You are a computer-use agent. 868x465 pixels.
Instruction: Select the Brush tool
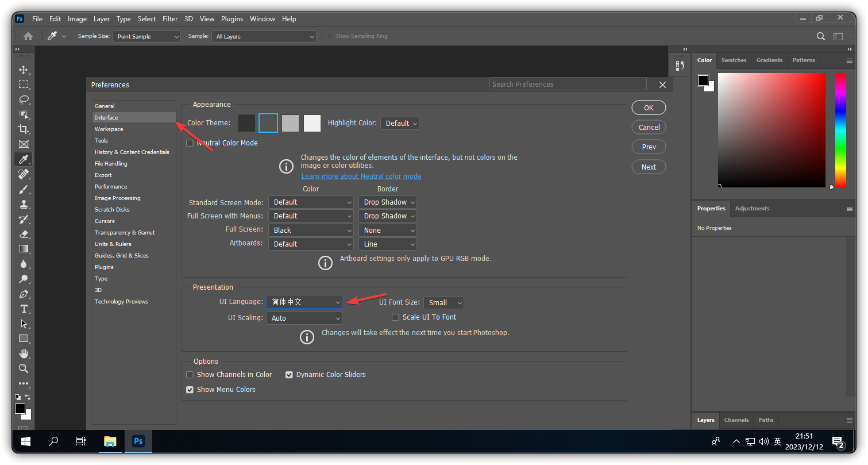point(24,189)
